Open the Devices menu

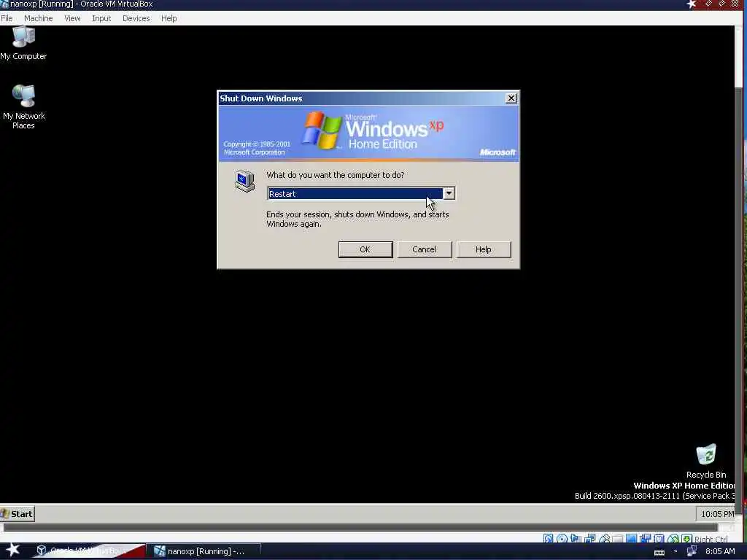[136, 18]
